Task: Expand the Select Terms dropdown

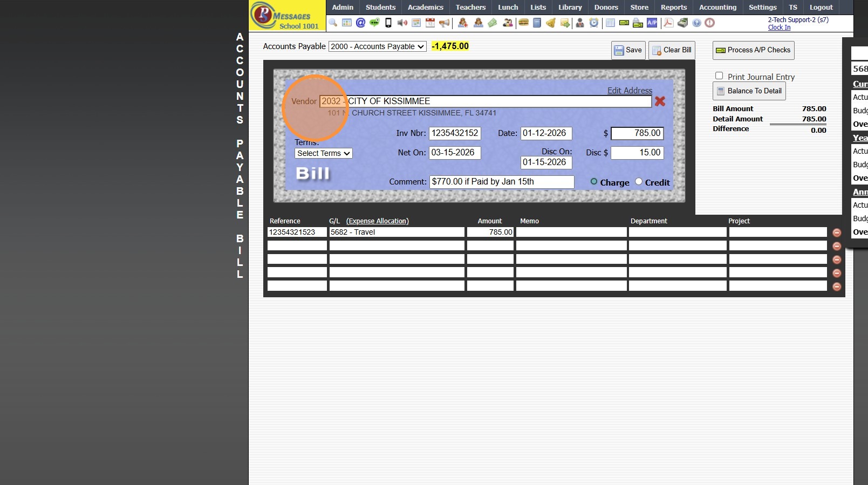Action: (324, 153)
